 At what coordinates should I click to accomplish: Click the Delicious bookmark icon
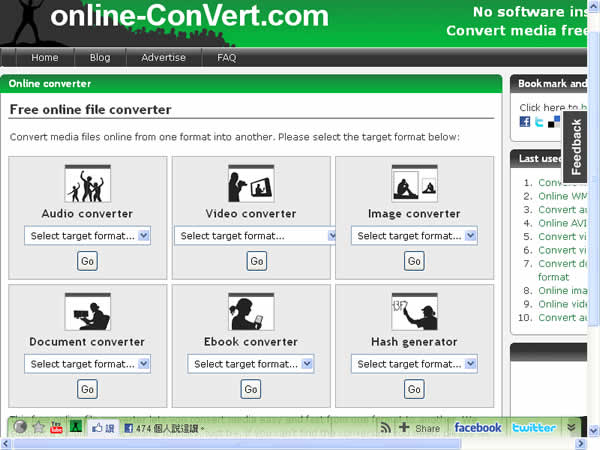pos(553,122)
